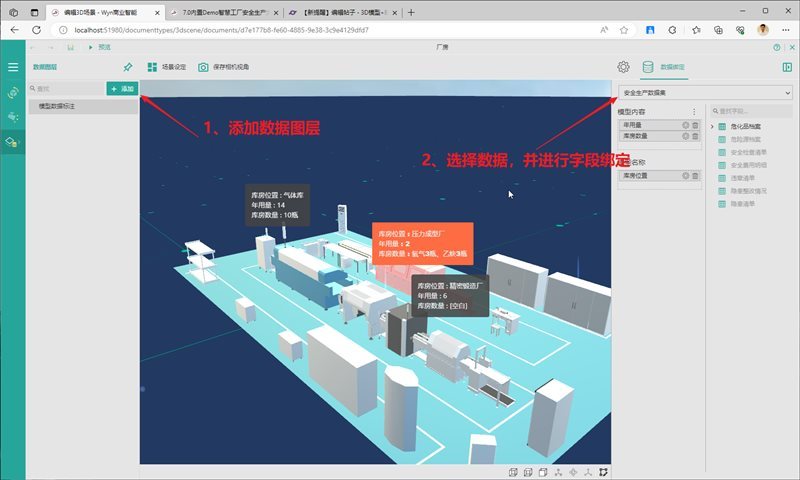The image size is (800, 480).
Task: Switch to the 7.0内置Demo智慧工厂 browser tab
Action: (x=224, y=13)
